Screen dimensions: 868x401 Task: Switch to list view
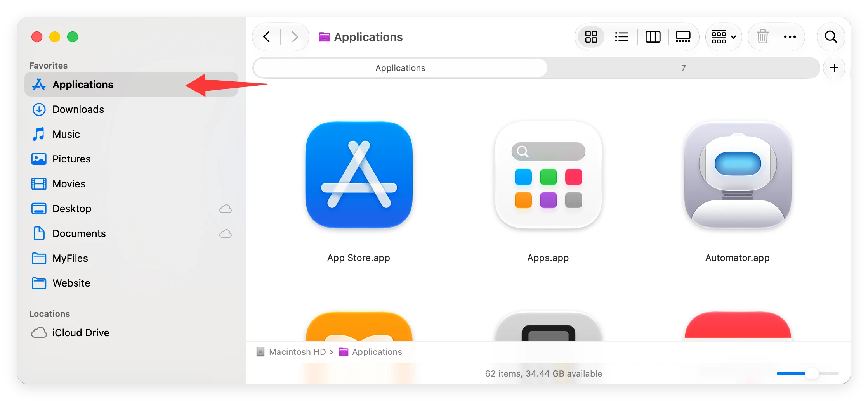pyautogui.click(x=621, y=37)
